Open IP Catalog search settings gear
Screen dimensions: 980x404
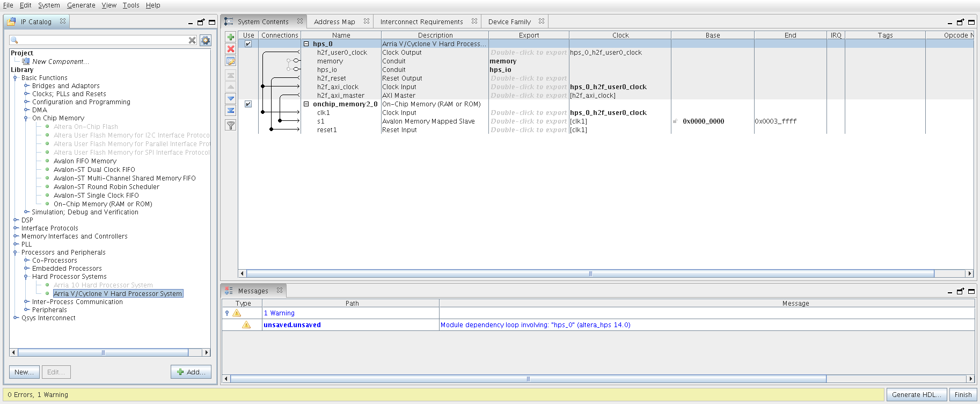[x=205, y=40]
